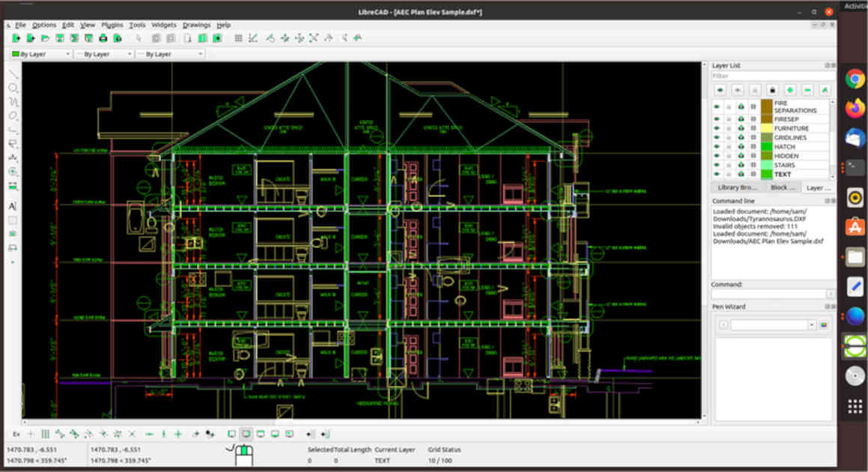868x472 pixels.
Task: Click the show-all-layers button in Layer List
Action: (x=720, y=89)
